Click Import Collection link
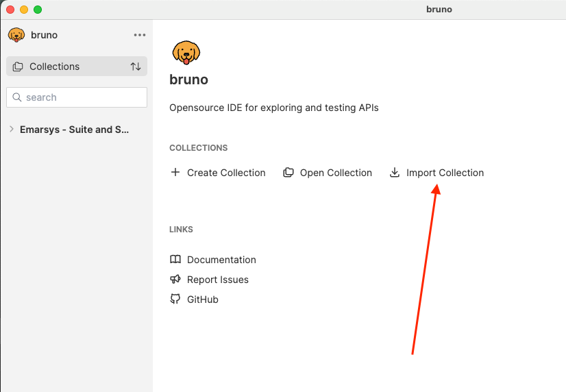 pyautogui.click(x=445, y=173)
